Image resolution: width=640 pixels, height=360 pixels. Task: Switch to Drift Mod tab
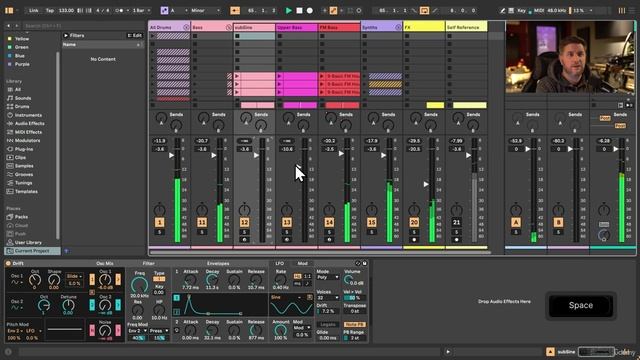[302, 264]
